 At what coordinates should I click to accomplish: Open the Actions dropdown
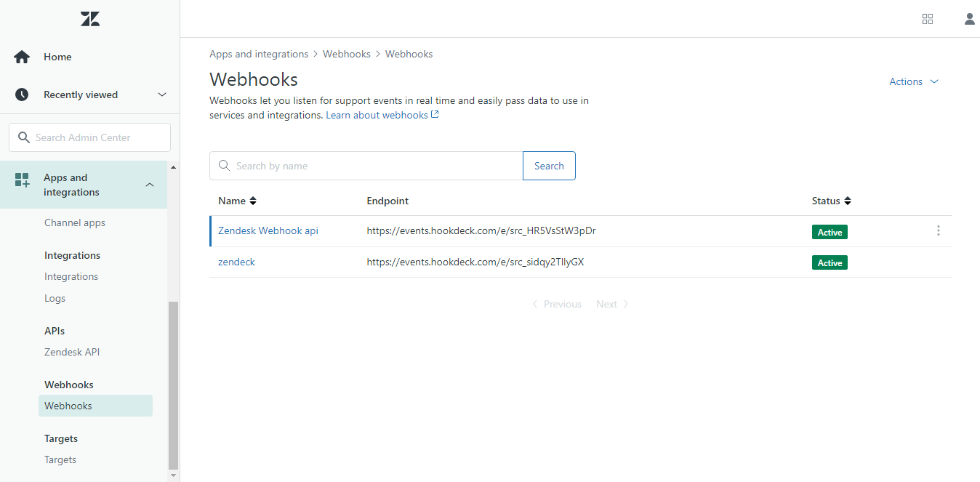click(x=912, y=81)
